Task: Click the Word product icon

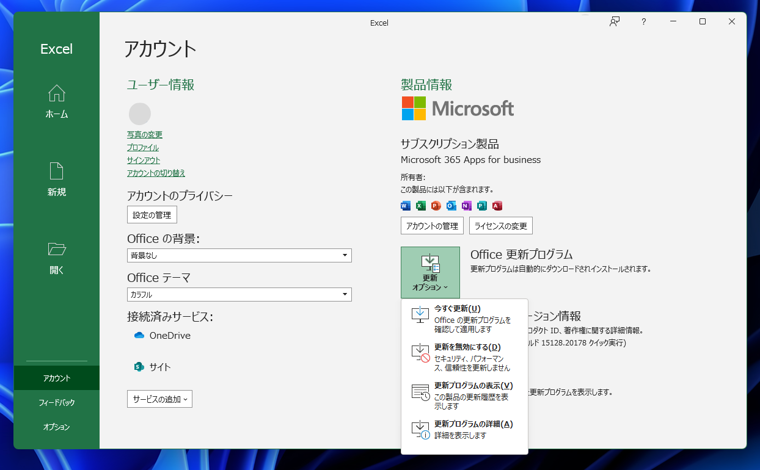Action: pos(406,206)
